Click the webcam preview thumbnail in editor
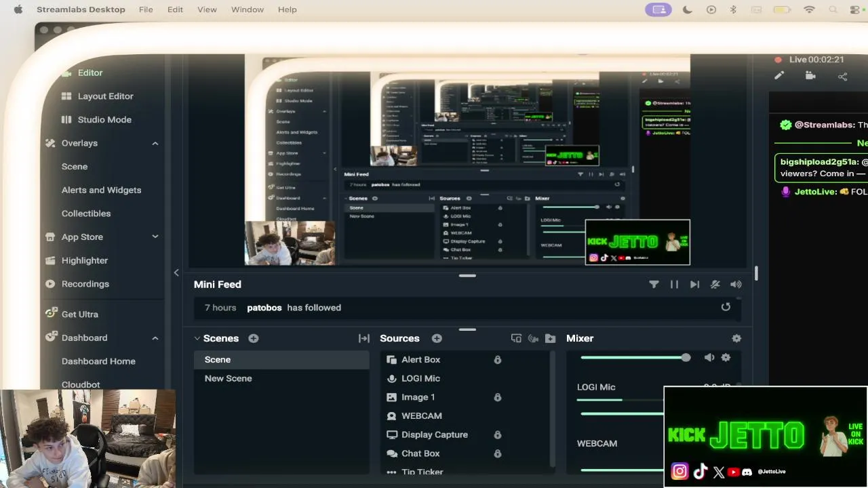The image size is (868, 488). (290, 243)
